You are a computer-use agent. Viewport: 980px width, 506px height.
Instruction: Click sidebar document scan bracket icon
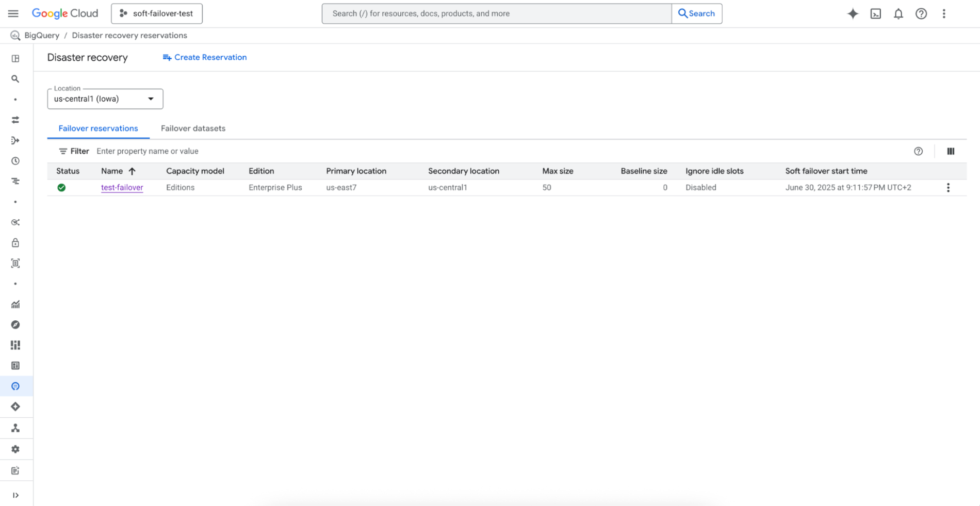click(15, 263)
